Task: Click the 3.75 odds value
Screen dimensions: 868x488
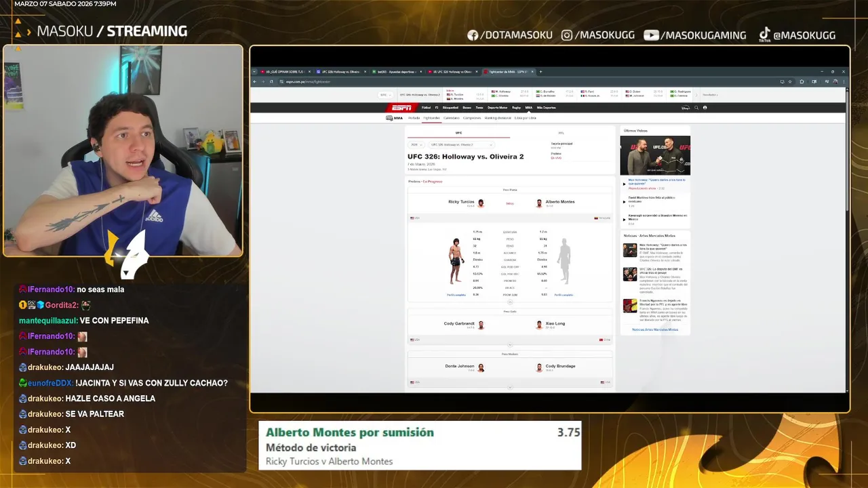Action: pos(568,432)
